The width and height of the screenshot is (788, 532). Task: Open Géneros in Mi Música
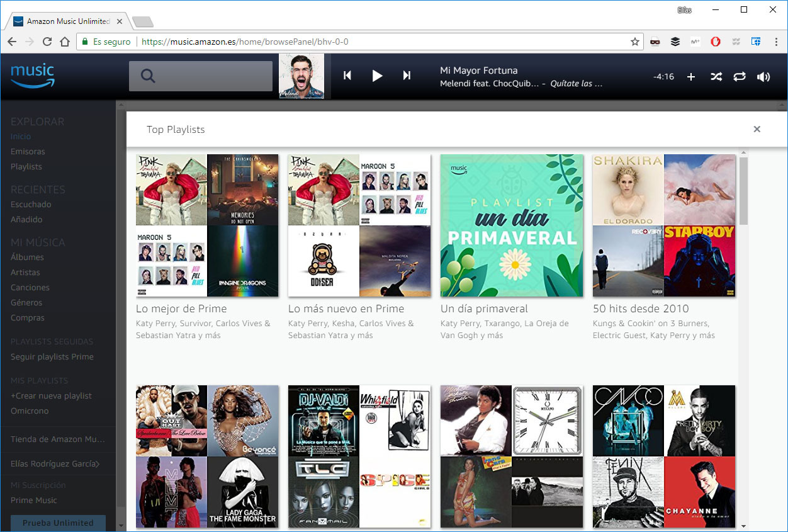click(x=26, y=302)
